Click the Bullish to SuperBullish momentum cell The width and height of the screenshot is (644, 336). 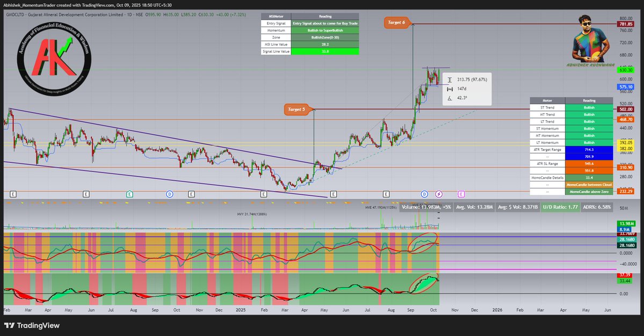point(325,31)
